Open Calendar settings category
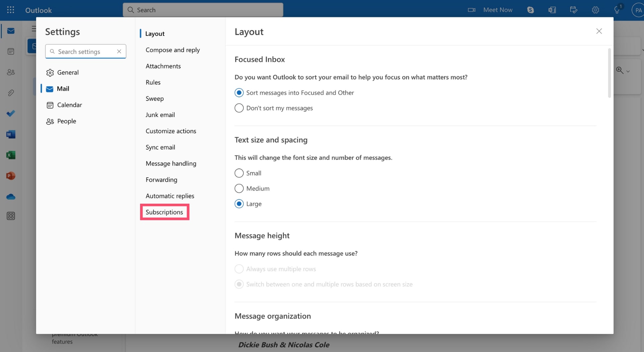The height and width of the screenshot is (352, 644). (x=64, y=105)
